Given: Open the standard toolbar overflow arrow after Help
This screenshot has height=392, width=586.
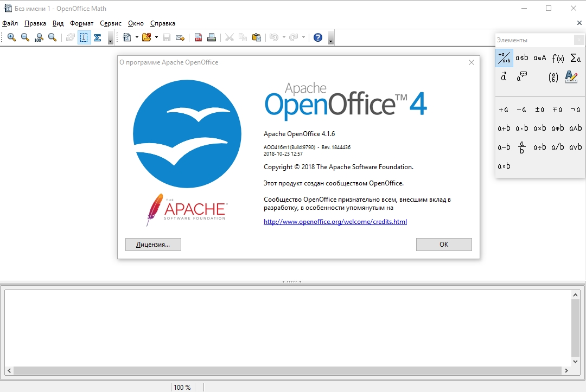Looking at the screenshot, I should 331,38.
